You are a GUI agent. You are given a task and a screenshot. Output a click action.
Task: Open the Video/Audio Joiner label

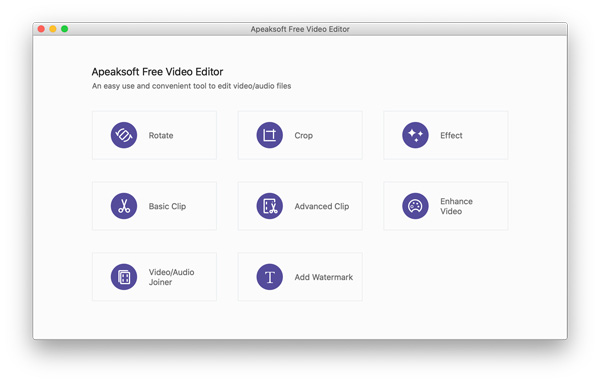(171, 277)
